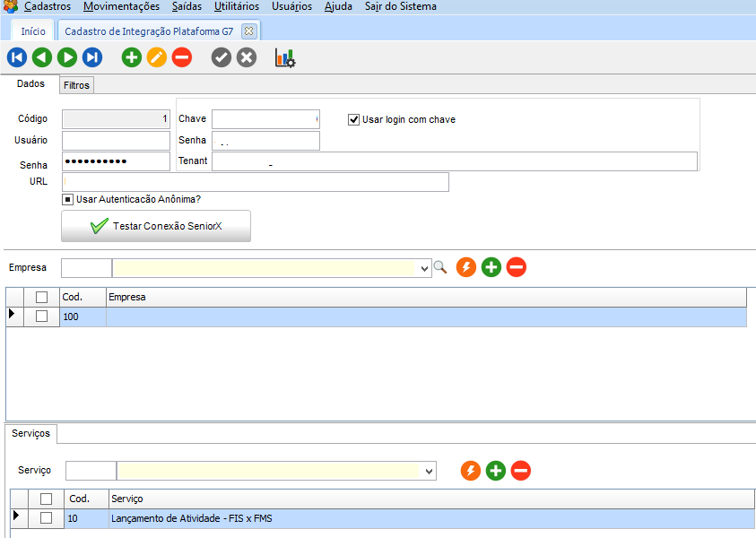Check the box for Serviço row 10

(x=47, y=517)
